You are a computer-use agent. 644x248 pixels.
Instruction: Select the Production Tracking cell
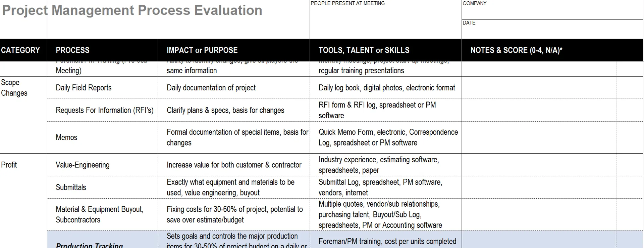pyautogui.click(x=89, y=244)
